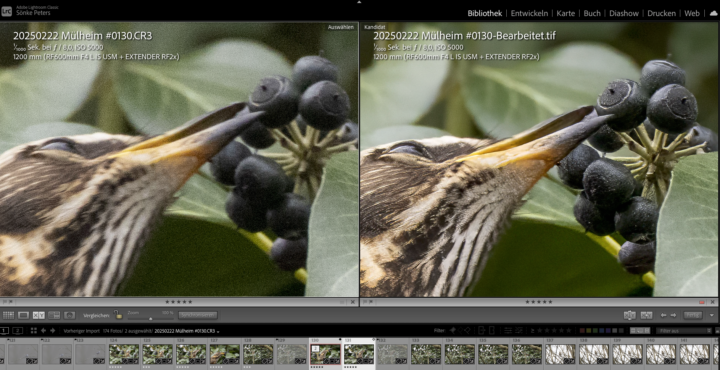Toggle the zoom link lock icon
Image resolution: width=720 pixels, height=370 pixels.
pos(118,315)
